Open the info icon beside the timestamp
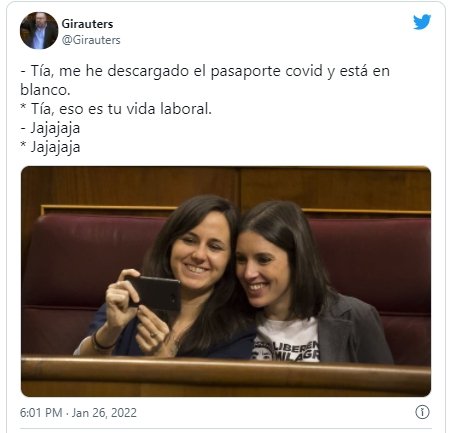The width and height of the screenshot is (450, 433). [x=422, y=412]
